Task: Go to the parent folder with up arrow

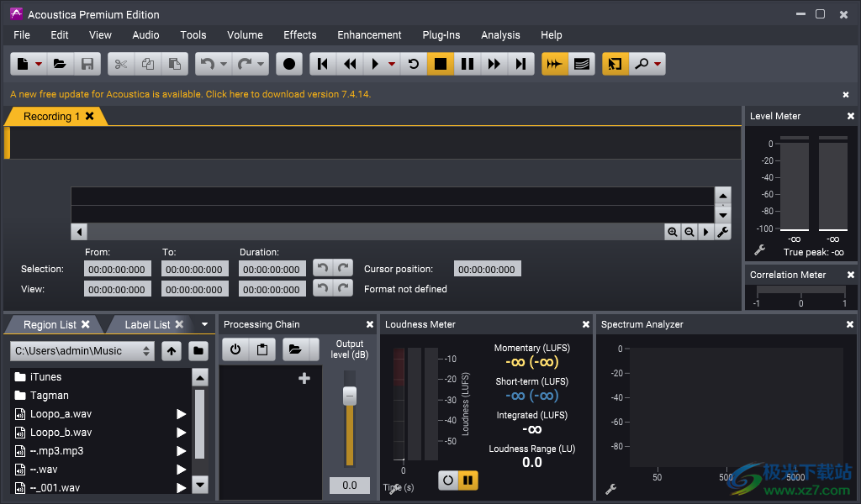Action: pyautogui.click(x=172, y=351)
